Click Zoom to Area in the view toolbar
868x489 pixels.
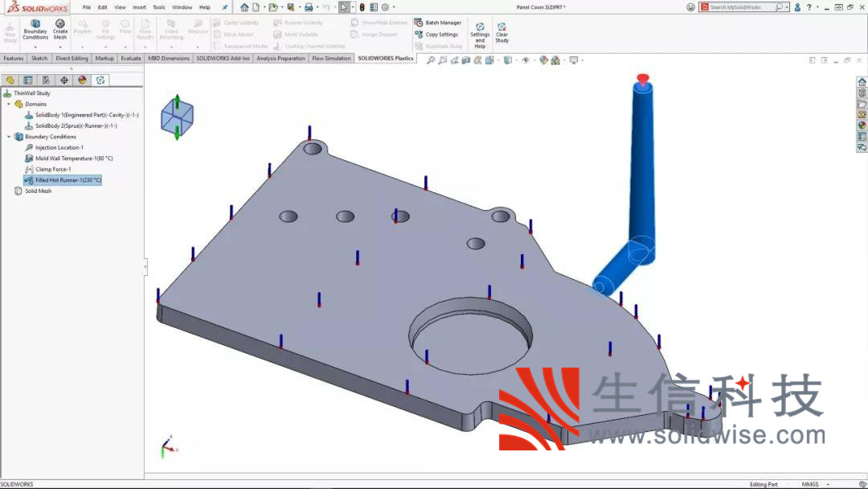coord(442,60)
